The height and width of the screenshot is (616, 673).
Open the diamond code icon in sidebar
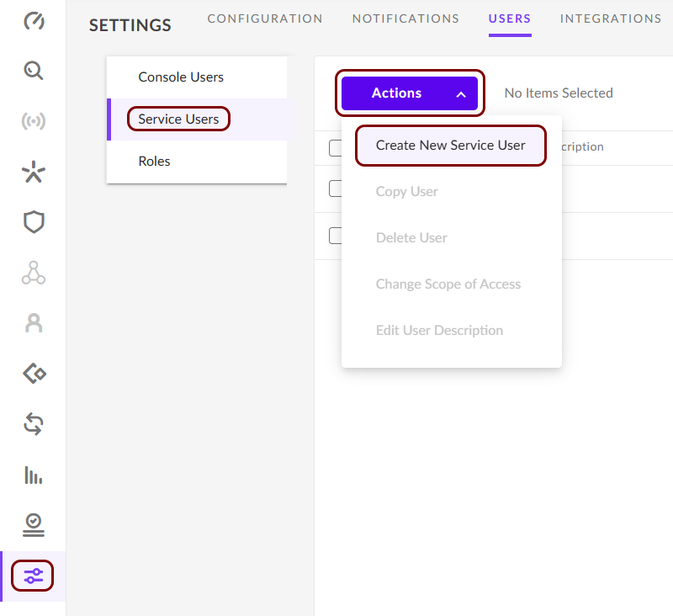click(x=34, y=373)
